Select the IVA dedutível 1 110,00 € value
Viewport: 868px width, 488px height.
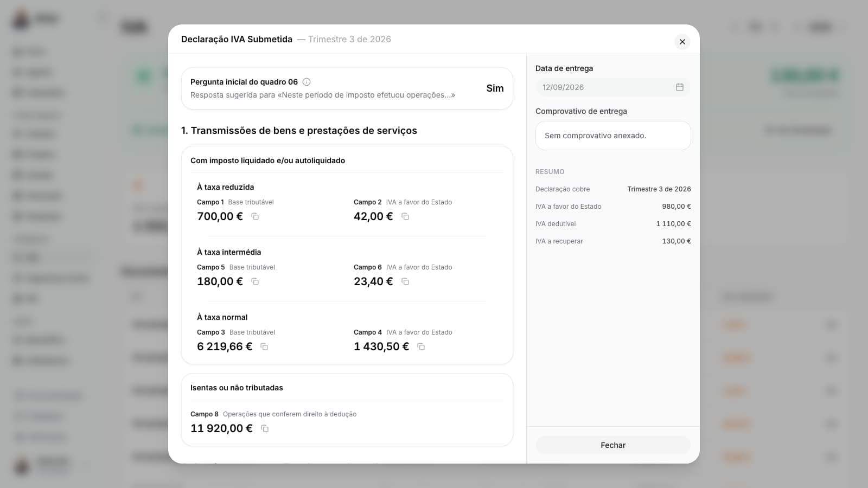(674, 224)
